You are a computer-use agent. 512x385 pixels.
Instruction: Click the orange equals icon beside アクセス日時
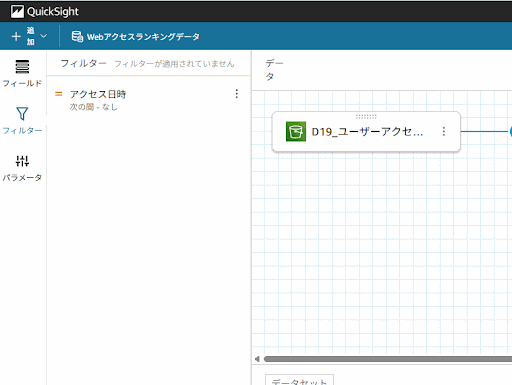pos(59,94)
